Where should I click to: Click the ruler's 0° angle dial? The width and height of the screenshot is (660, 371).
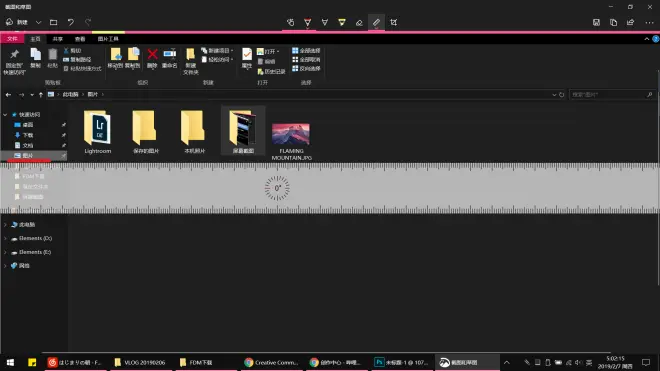(x=277, y=188)
